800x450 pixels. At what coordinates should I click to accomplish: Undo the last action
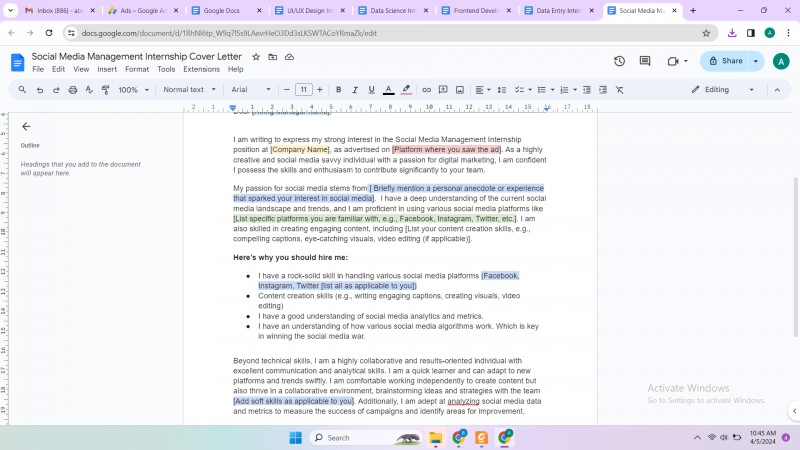(x=40, y=90)
